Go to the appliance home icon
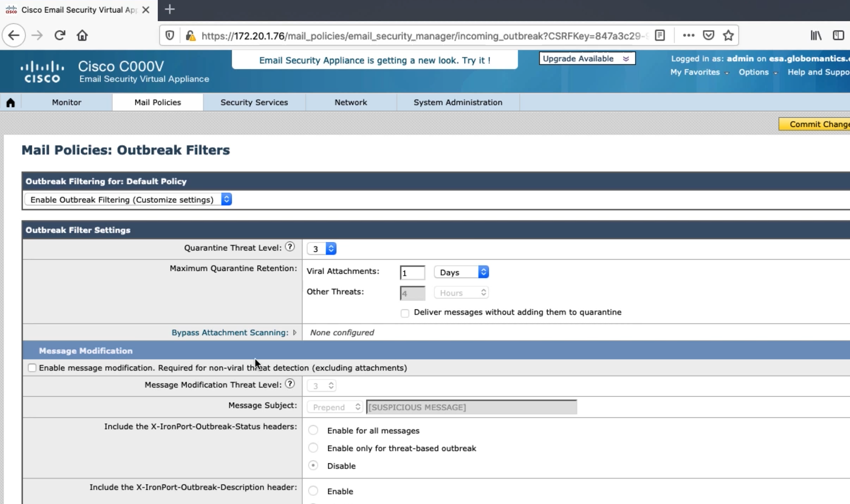The width and height of the screenshot is (850, 504). tap(11, 103)
